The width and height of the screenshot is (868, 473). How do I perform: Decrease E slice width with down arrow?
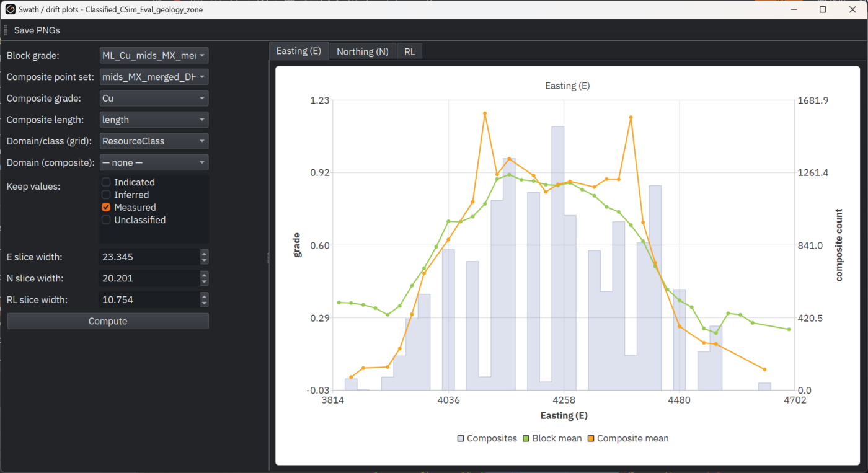[x=205, y=261]
